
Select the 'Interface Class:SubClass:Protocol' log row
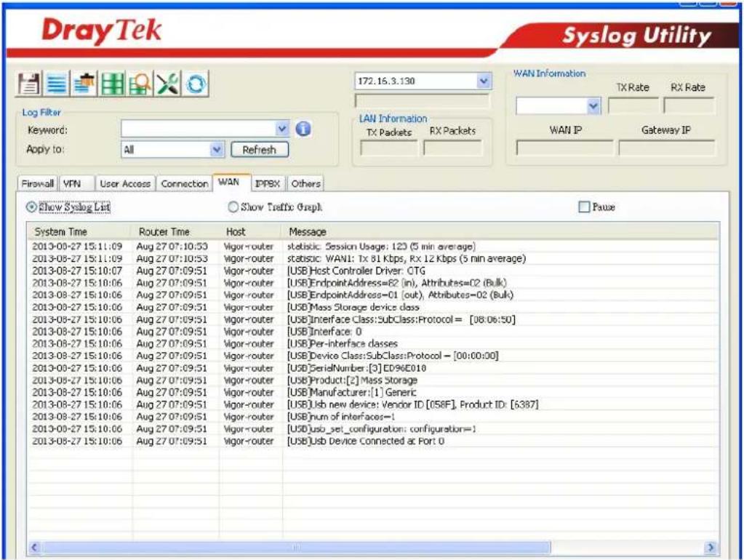tap(373, 319)
